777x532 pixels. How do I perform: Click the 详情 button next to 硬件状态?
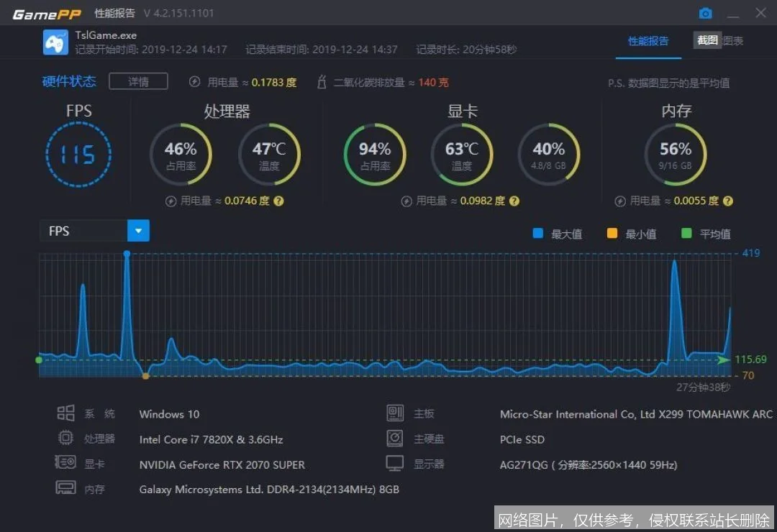click(138, 81)
